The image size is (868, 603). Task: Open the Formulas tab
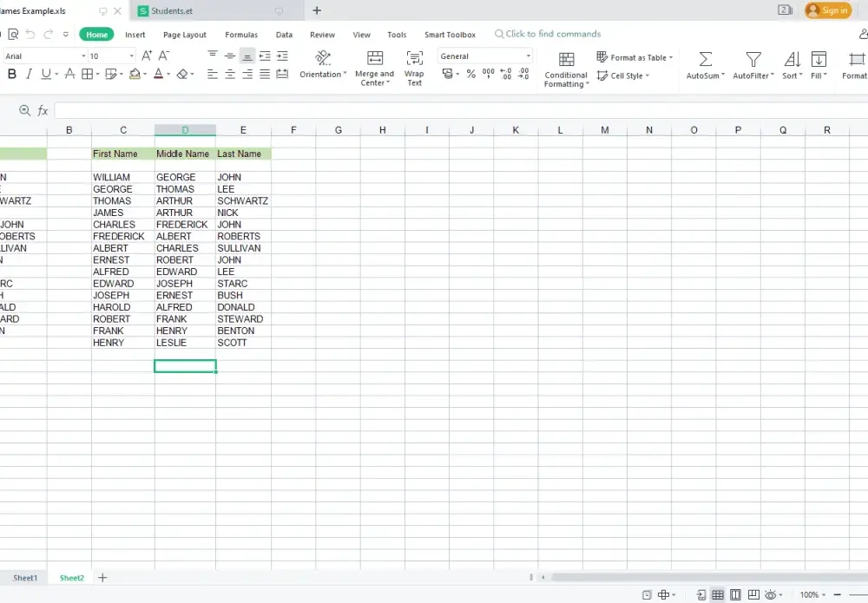[241, 35]
